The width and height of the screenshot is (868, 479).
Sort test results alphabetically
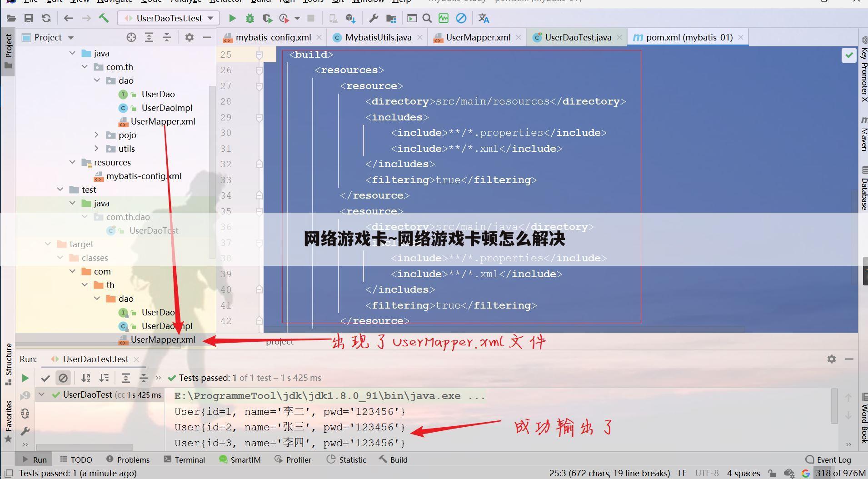(86, 378)
